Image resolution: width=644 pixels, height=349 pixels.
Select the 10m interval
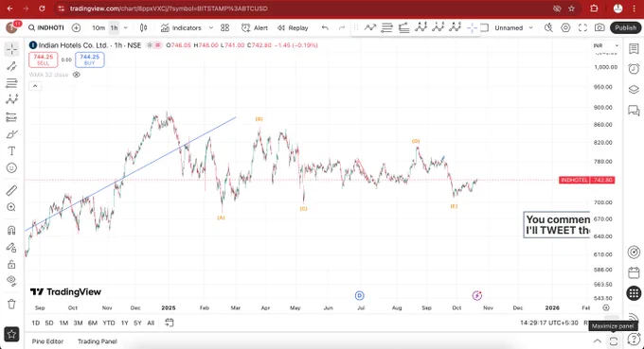tap(98, 27)
